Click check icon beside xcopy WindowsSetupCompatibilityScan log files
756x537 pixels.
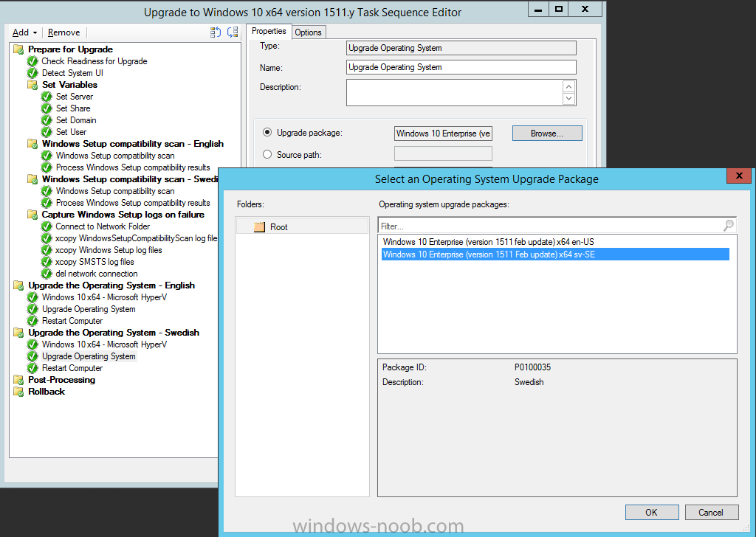pos(47,238)
